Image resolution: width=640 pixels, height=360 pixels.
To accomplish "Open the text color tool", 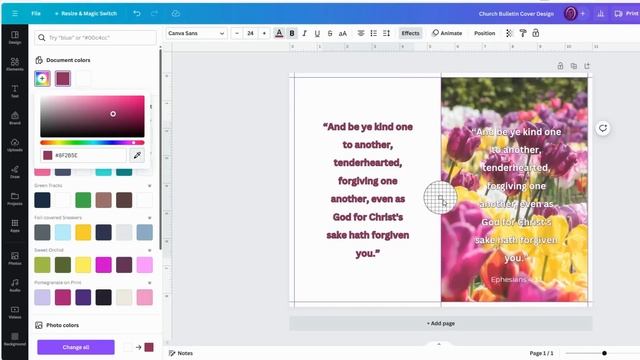I will click(x=279, y=33).
